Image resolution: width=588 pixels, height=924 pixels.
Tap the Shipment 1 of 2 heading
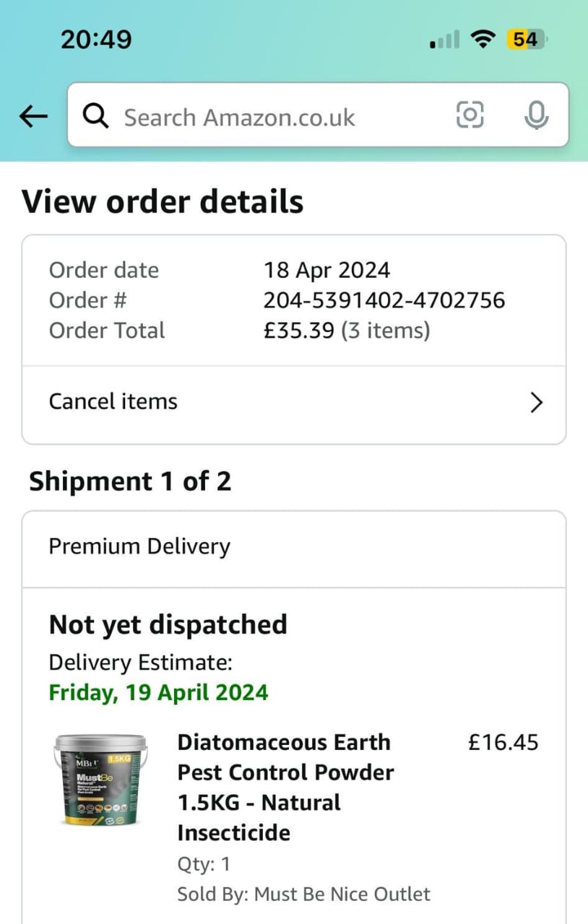130,481
